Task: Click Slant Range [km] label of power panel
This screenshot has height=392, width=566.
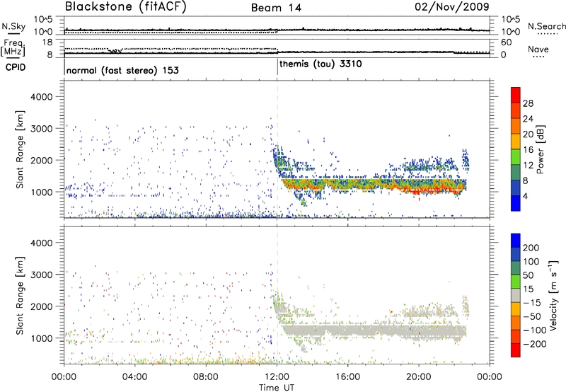Action: tap(21, 149)
